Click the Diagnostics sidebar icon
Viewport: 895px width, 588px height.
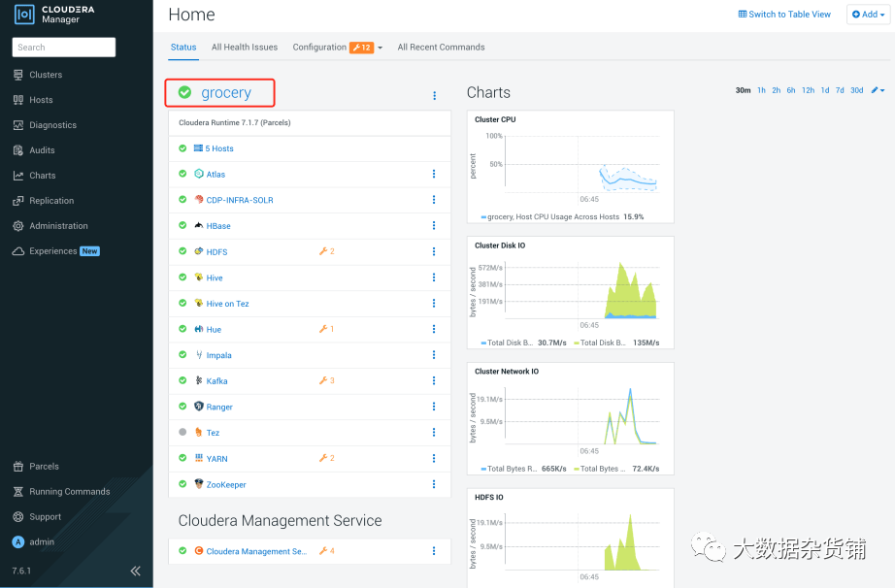(18, 125)
